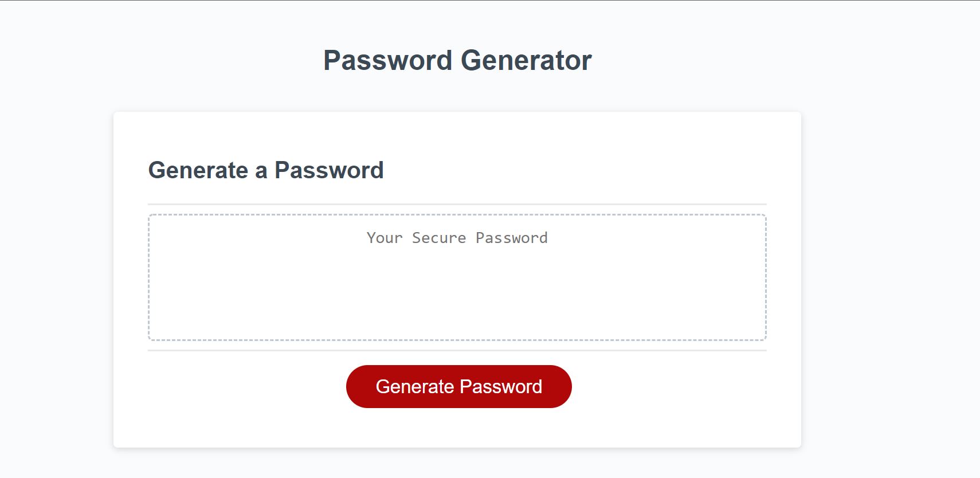Click the Generate Password call-to-action

point(458,386)
